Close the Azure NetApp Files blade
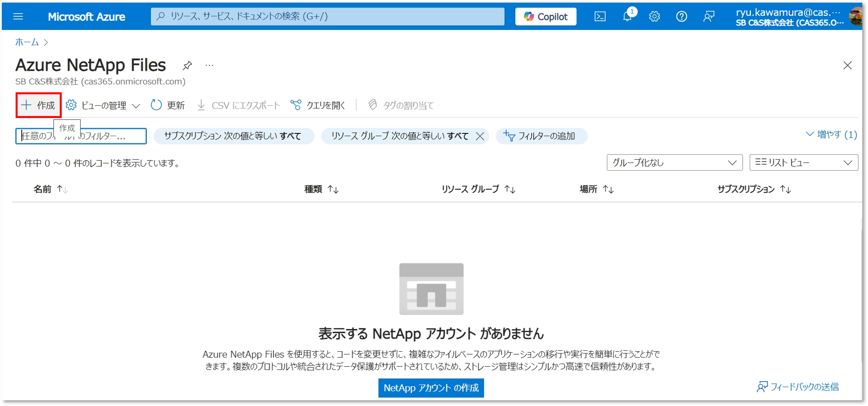This screenshot has width=868, height=406. pos(847,65)
